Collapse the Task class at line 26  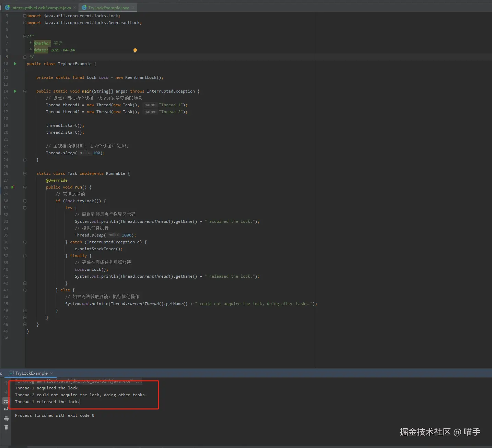pyautogui.click(x=25, y=173)
